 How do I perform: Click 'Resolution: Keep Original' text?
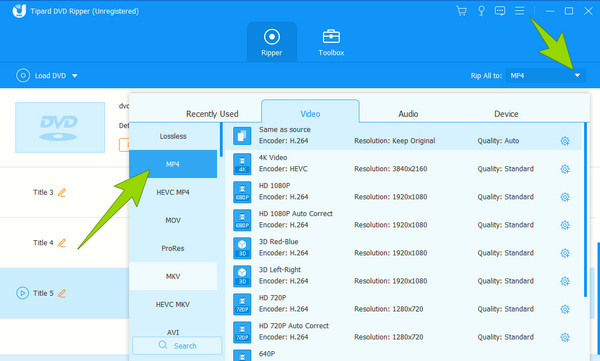point(395,141)
